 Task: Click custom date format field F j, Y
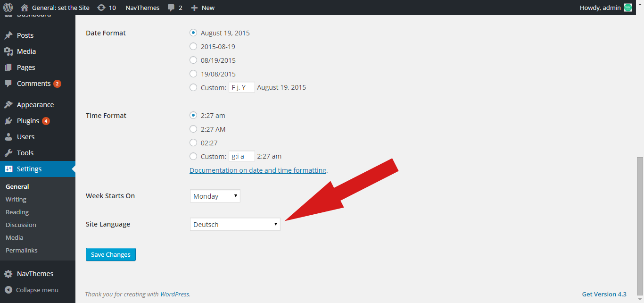tap(242, 87)
